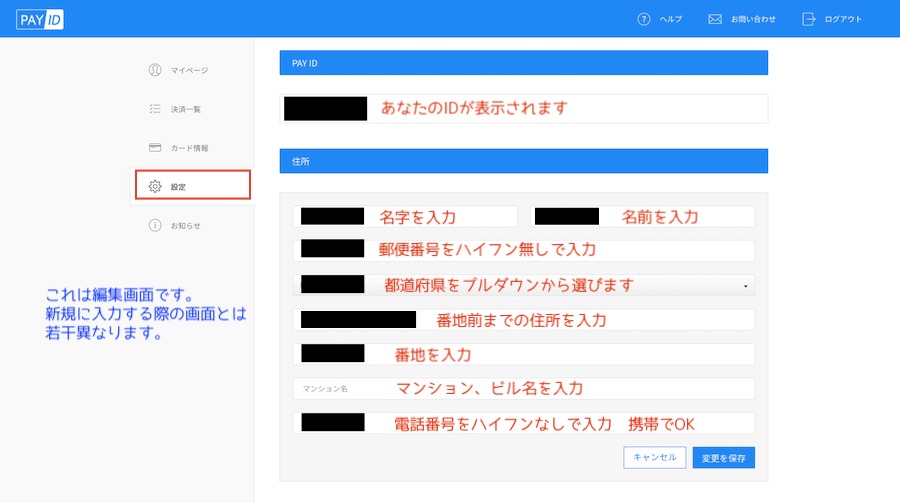
Task: Click the last name (名字) field
Action: click(x=405, y=216)
